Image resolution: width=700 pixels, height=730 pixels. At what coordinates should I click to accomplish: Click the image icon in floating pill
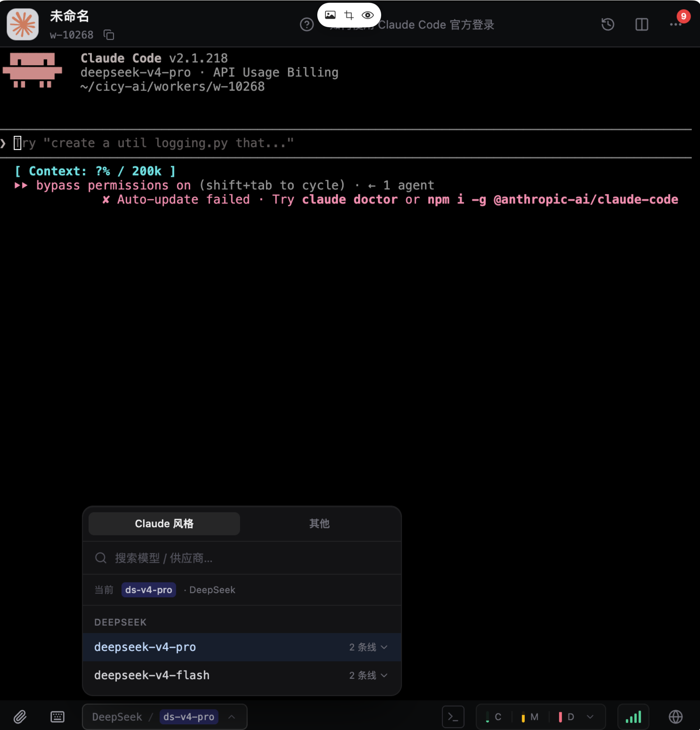pyautogui.click(x=330, y=15)
